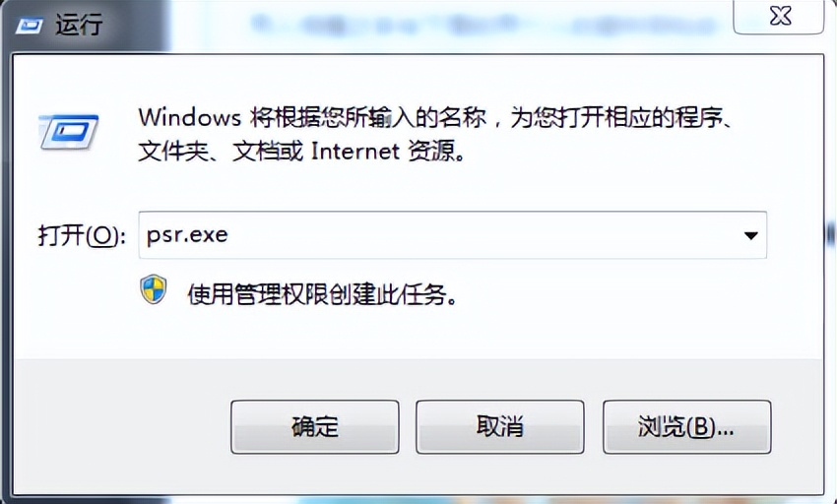Click the UAC shield icon
837x504 pixels.
pos(154,289)
